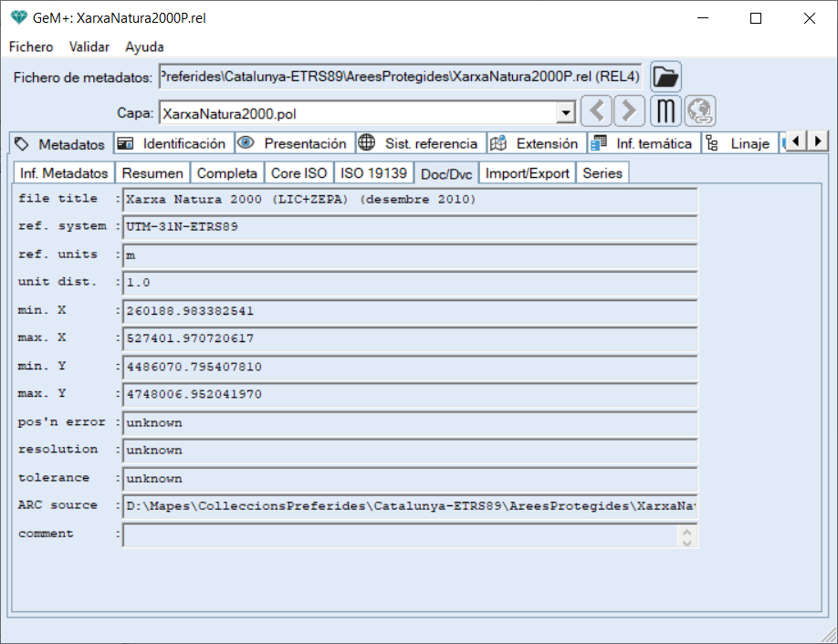Click the globe toolbar icon next to 'm'
Screen dimensions: 838x644
click(x=698, y=110)
